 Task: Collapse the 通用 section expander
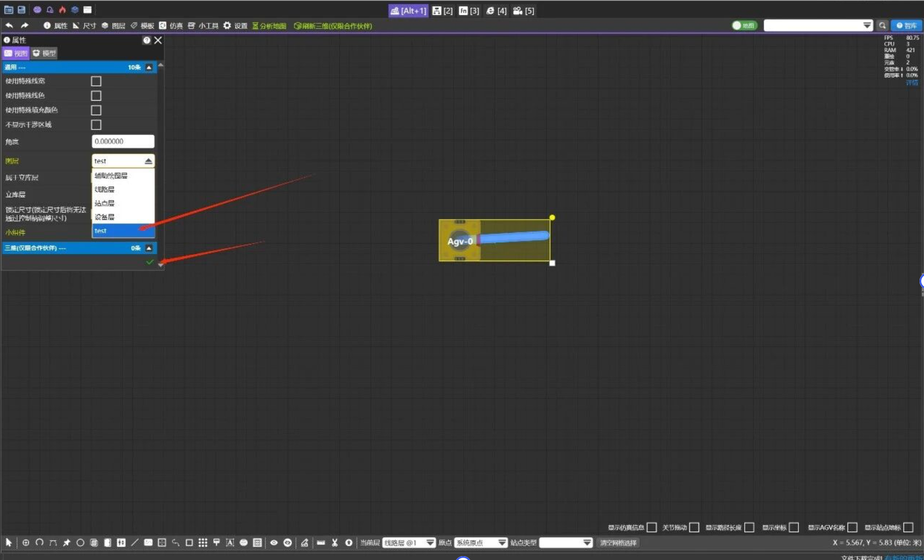click(149, 68)
